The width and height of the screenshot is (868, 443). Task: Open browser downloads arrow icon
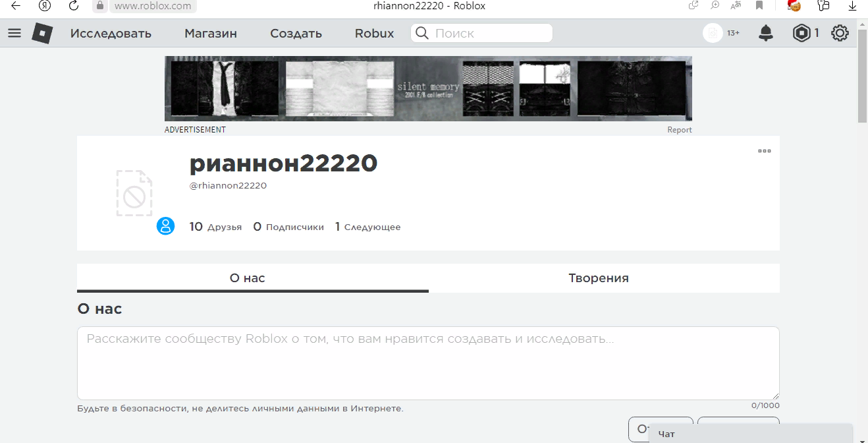pos(852,6)
